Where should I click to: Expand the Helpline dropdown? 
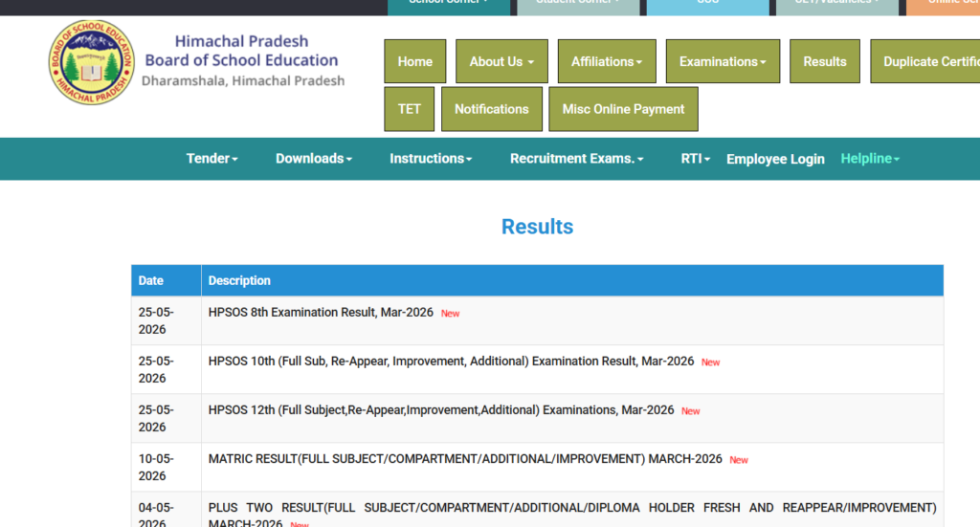point(870,159)
